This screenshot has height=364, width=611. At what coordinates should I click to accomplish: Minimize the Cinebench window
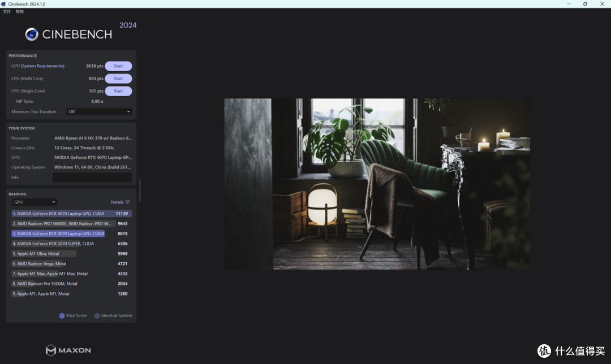[x=569, y=4]
